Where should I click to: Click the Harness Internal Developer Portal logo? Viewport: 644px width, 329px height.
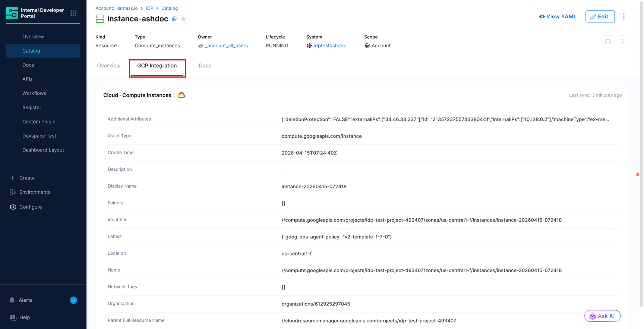pyautogui.click(x=12, y=13)
